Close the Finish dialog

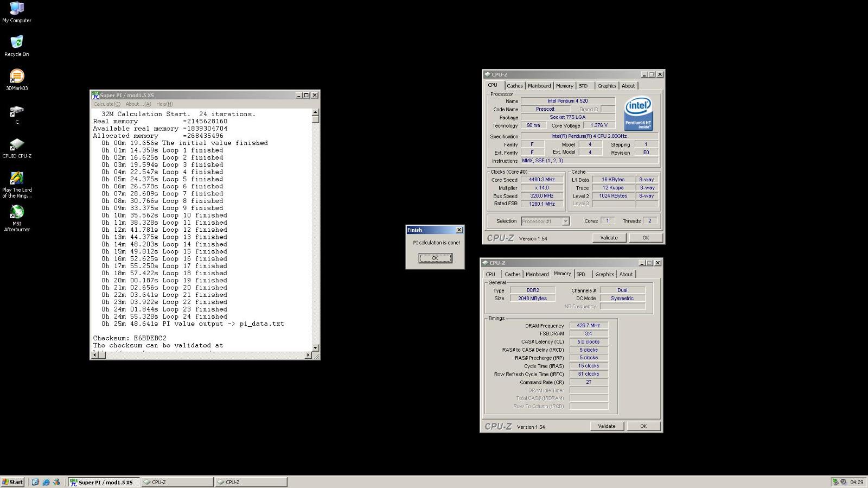click(459, 230)
